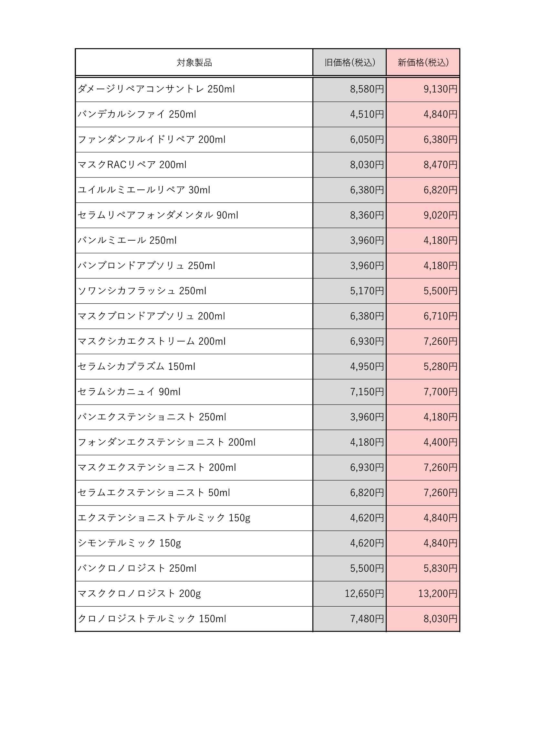
Task: Click new price 5,280円 cell
Action: tap(423, 366)
